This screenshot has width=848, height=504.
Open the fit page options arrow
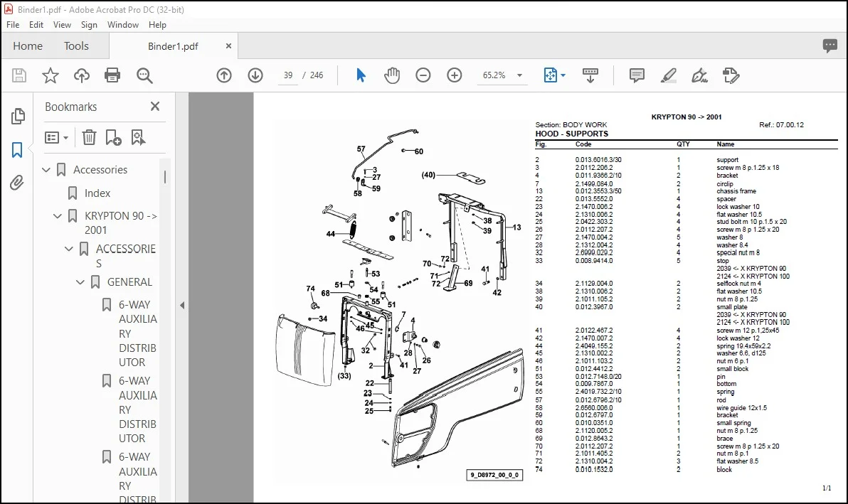[563, 75]
